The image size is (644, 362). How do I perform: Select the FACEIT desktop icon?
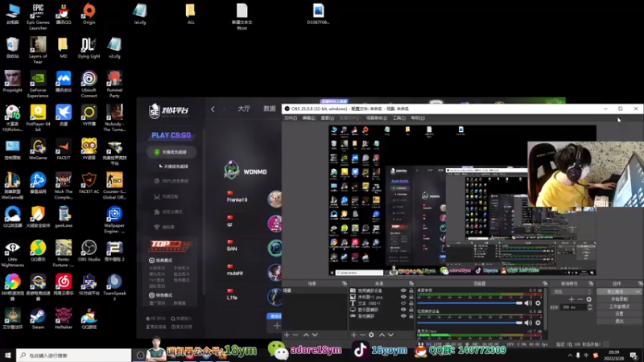coord(64,150)
